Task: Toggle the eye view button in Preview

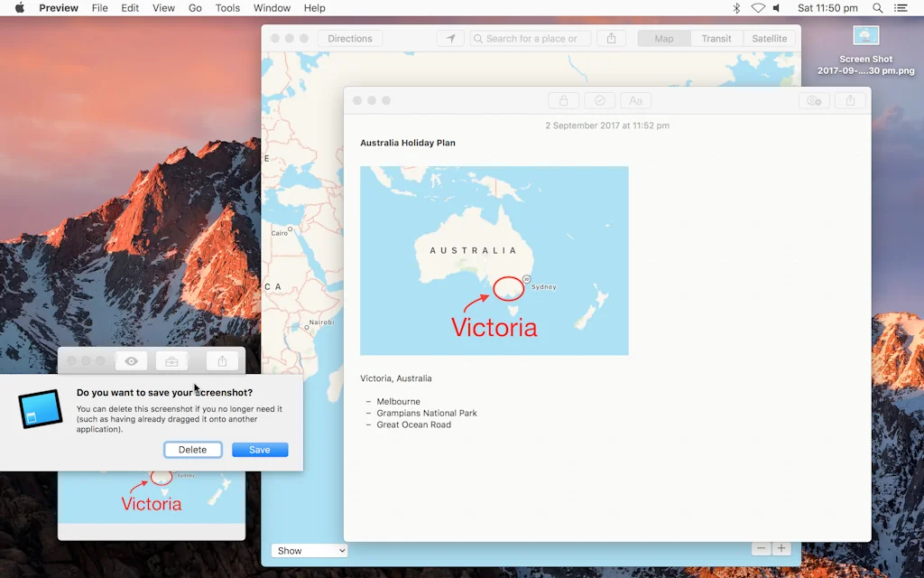Action: click(x=132, y=361)
